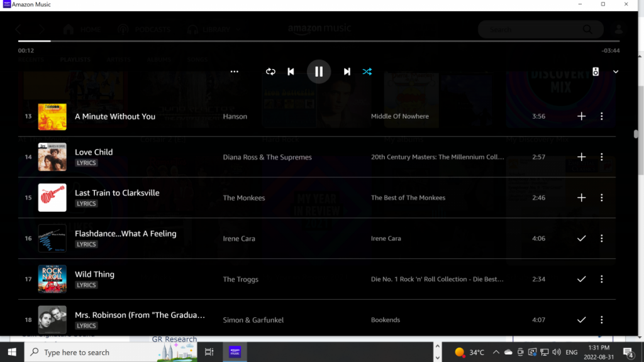The image size is (644, 362).
Task: Open the Windows notification center
Action: tap(628, 352)
